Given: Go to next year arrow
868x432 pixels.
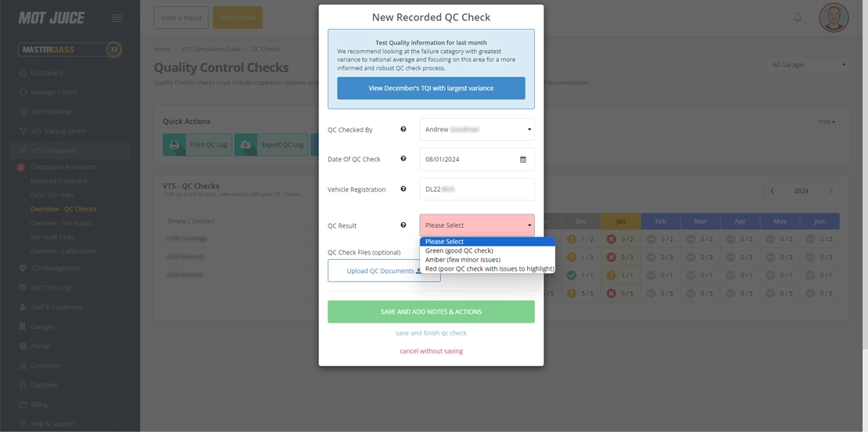Looking at the screenshot, I should coord(830,190).
